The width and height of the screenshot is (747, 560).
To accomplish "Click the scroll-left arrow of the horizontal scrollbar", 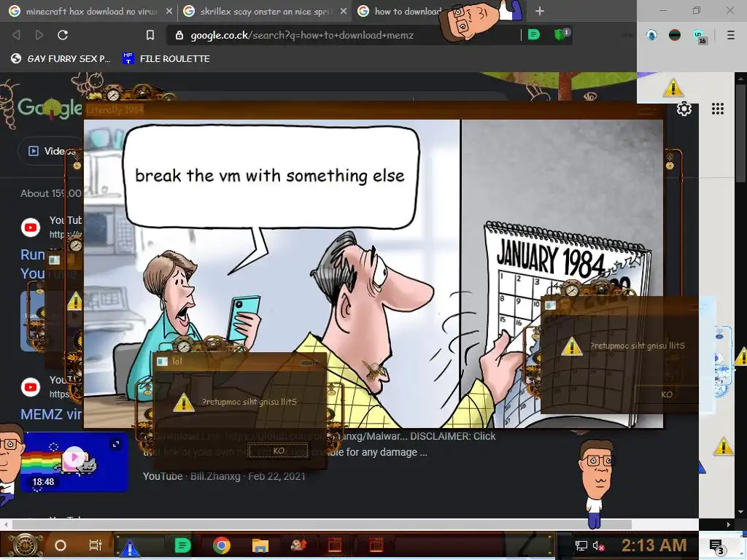I will point(6,524).
